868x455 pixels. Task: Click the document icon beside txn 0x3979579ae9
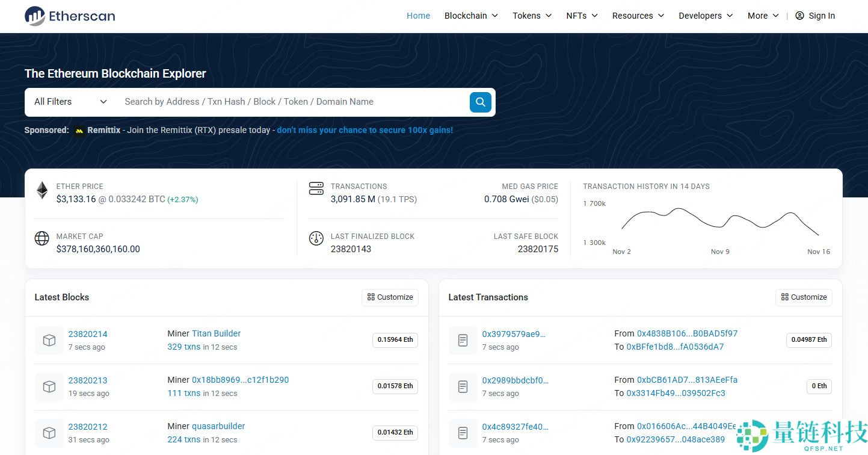pyautogui.click(x=463, y=340)
